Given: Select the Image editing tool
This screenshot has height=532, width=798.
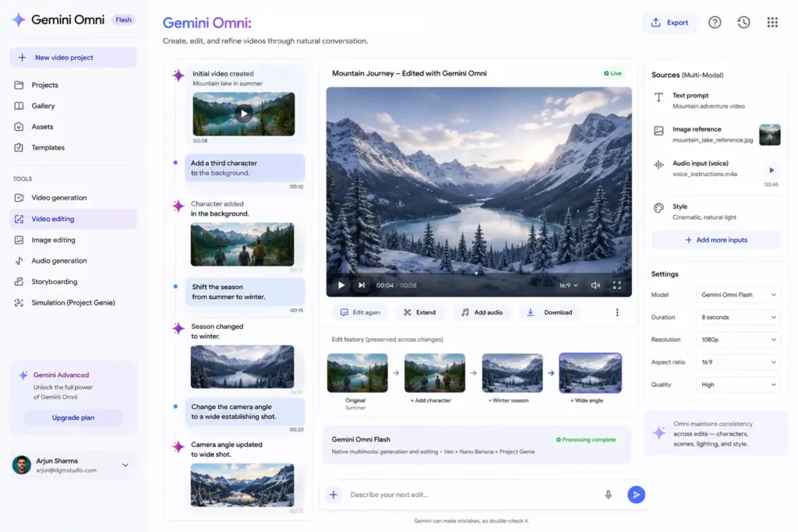Looking at the screenshot, I should (73, 240).
